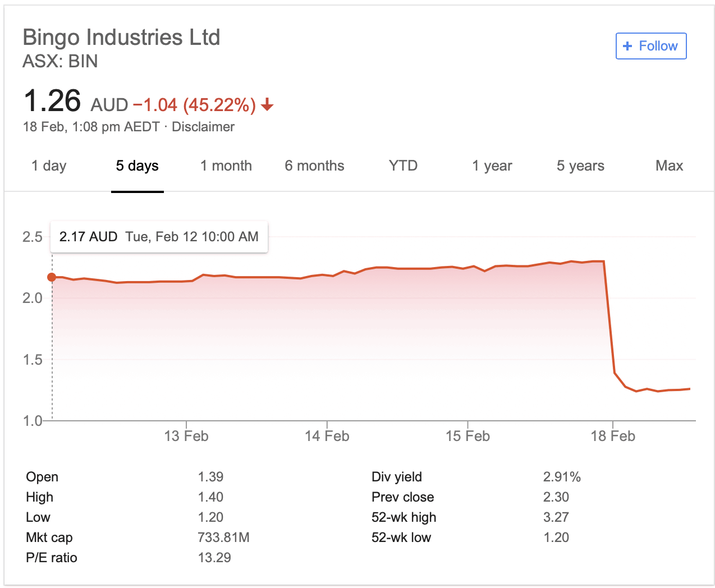Click the 13 Feb axis label
The image size is (715, 588).
[x=186, y=436]
